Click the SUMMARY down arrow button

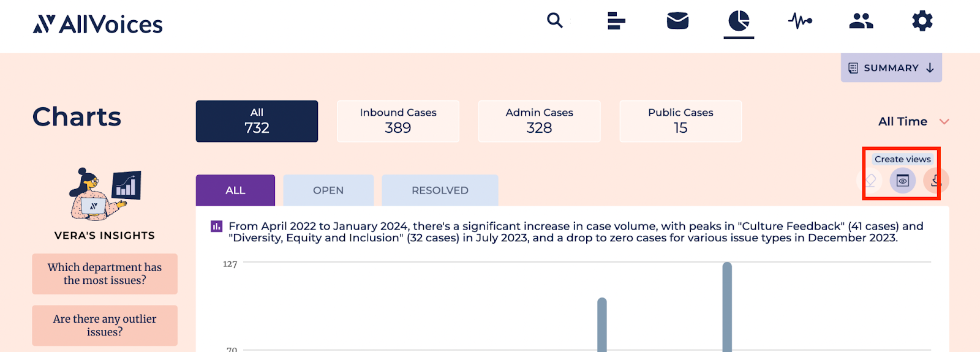tap(891, 68)
